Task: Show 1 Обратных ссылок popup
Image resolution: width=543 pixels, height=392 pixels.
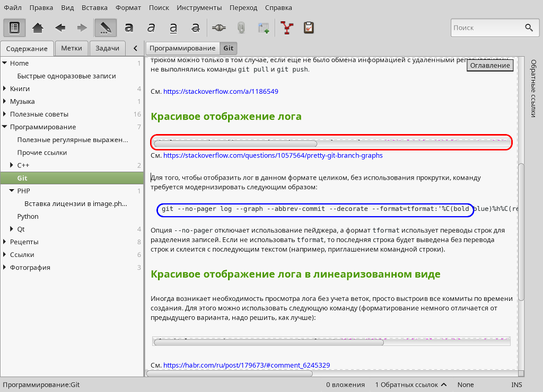Action: point(411,385)
